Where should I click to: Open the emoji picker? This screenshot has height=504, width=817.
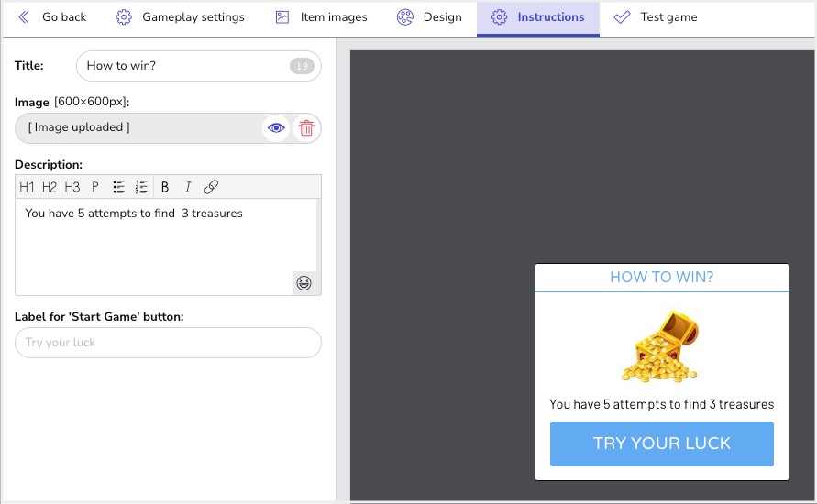click(x=304, y=283)
